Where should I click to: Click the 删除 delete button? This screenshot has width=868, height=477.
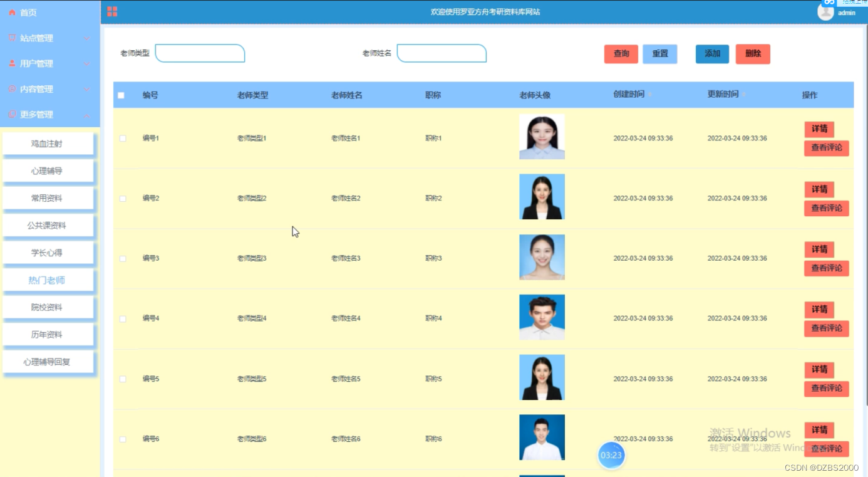pos(753,54)
